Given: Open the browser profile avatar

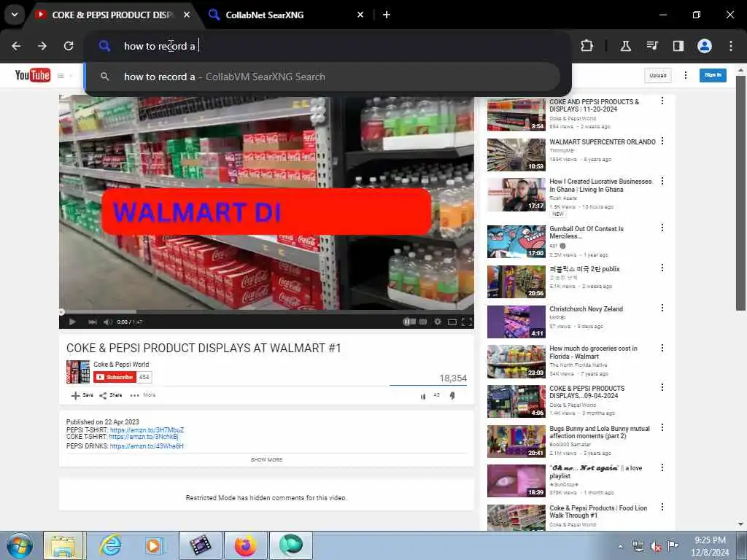Looking at the screenshot, I should (705, 46).
